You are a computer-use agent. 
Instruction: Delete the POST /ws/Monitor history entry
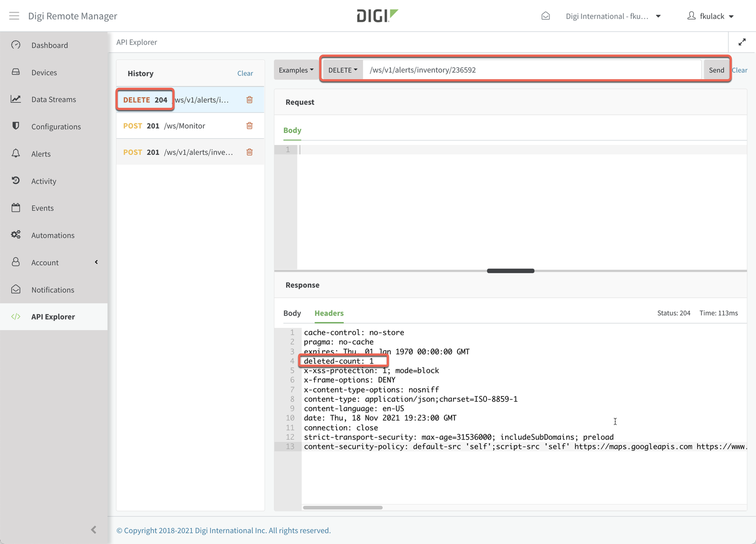pos(250,126)
